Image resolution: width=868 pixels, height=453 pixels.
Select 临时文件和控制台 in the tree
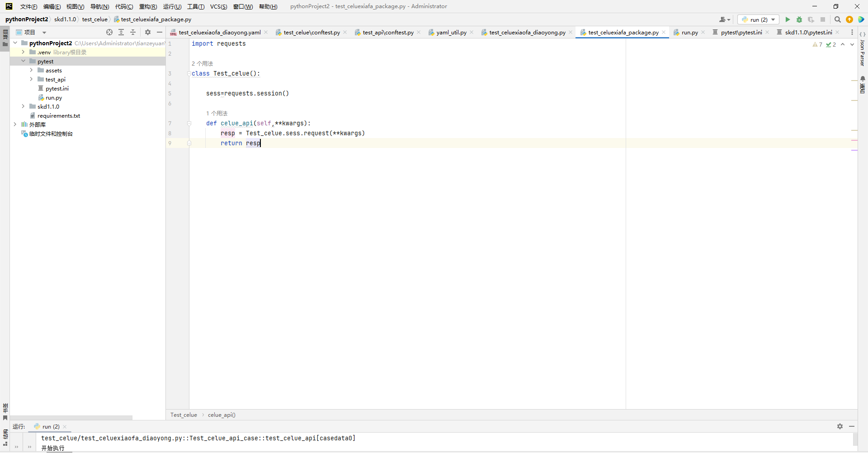tap(51, 134)
